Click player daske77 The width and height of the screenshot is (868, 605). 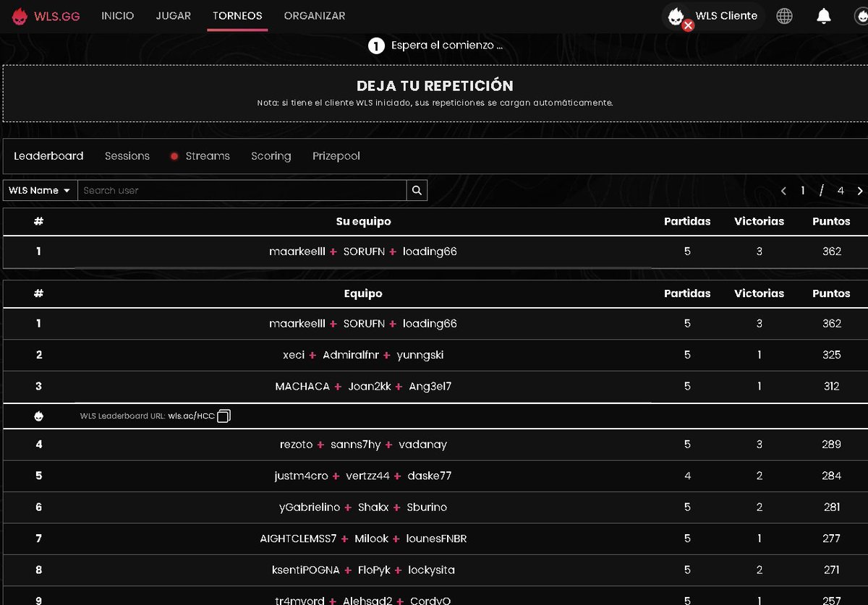coord(430,476)
